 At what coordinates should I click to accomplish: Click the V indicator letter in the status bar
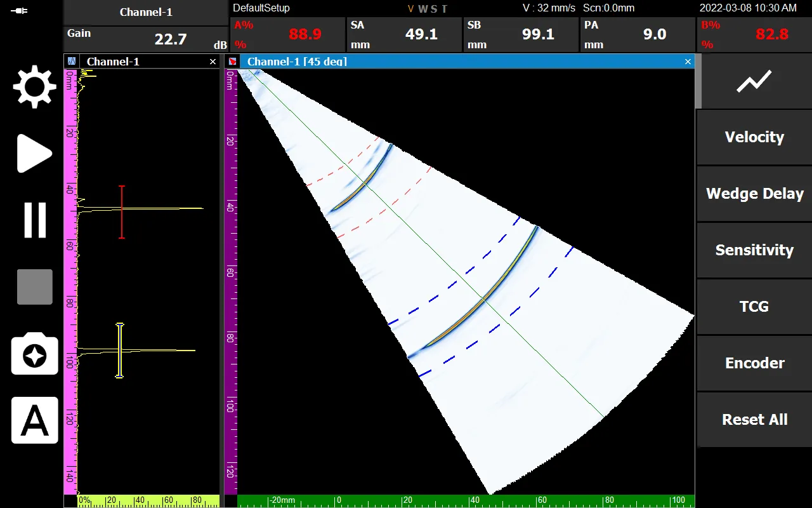pos(410,9)
